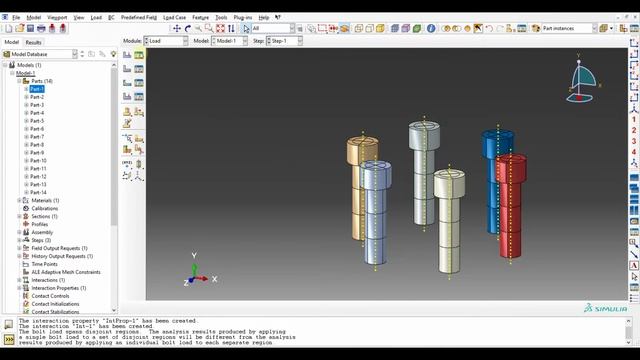The width and height of the screenshot is (640, 360).
Task: Click the Print icon in toolbar
Action: coord(41,28)
